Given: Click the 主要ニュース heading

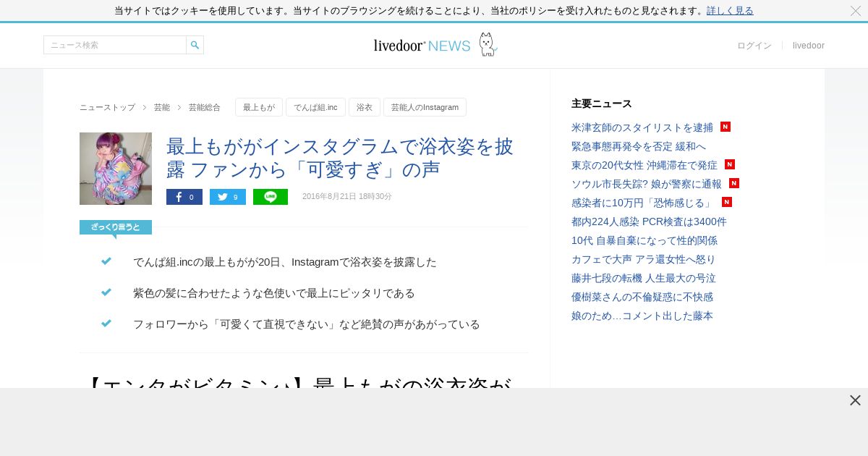Looking at the screenshot, I should click(x=602, y=104).
